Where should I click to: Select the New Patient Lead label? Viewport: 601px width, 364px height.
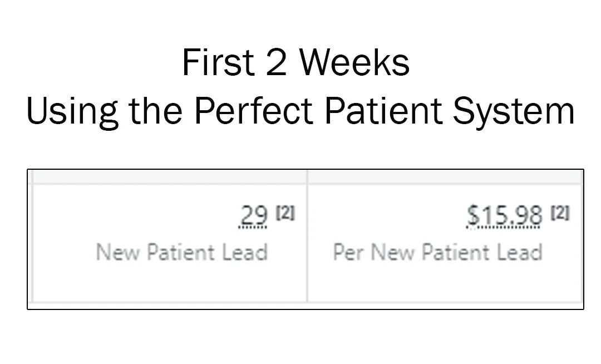(x=181, y=252)
